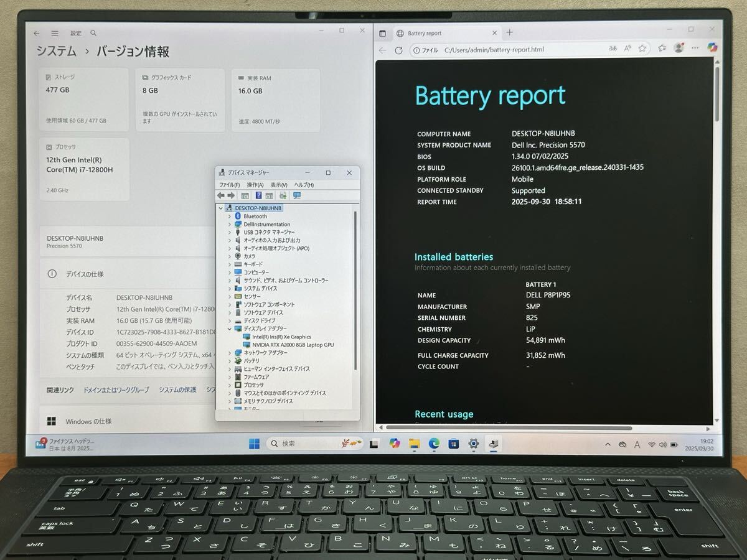Expand the ネットワーク アダプター category
This screenshot has width=747, height=560.
click(229, 352)
